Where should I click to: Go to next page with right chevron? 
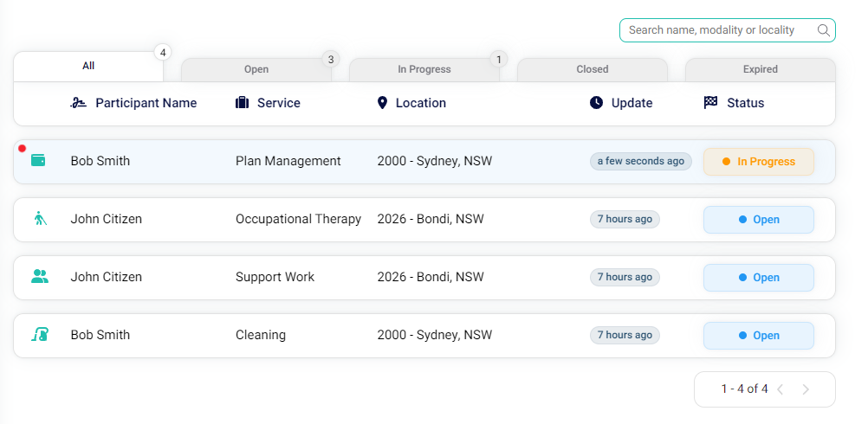806,389
